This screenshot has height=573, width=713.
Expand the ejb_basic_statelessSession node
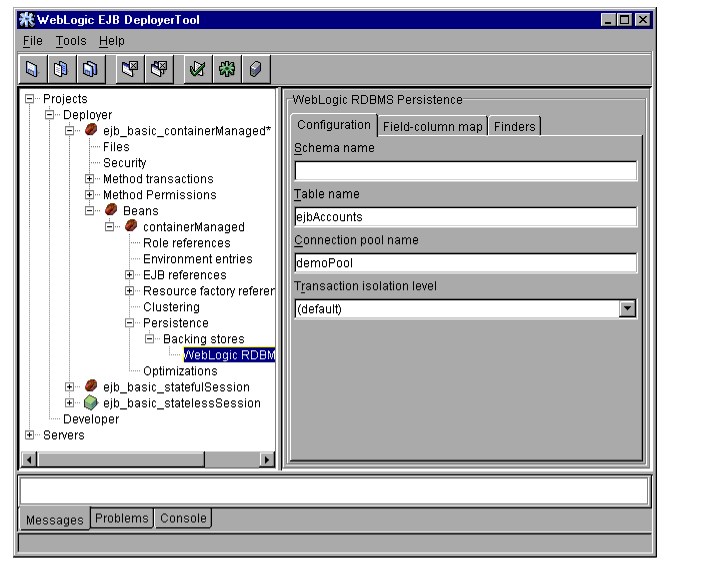pos(70,403)
